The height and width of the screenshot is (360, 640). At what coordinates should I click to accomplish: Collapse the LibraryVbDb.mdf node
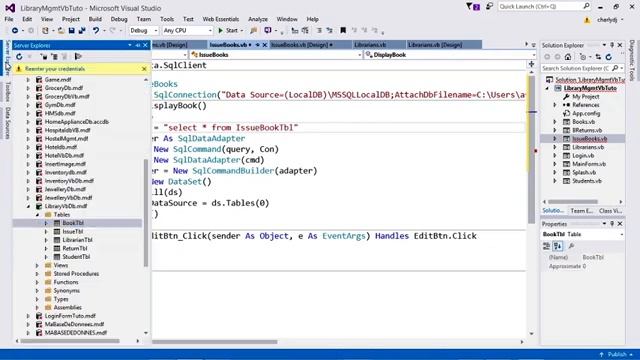pyautogui.click(x=28, y=206)
